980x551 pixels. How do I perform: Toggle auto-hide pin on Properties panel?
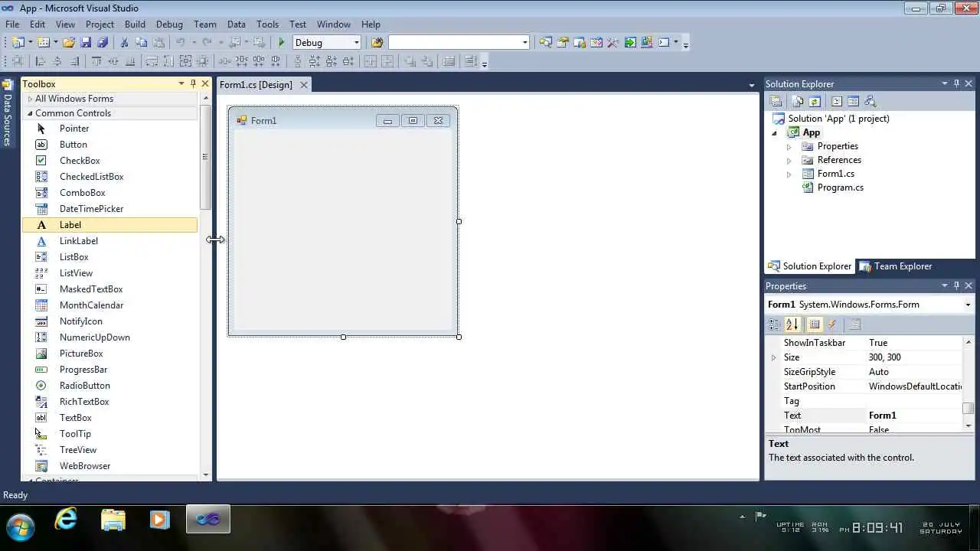coord(956,285)
